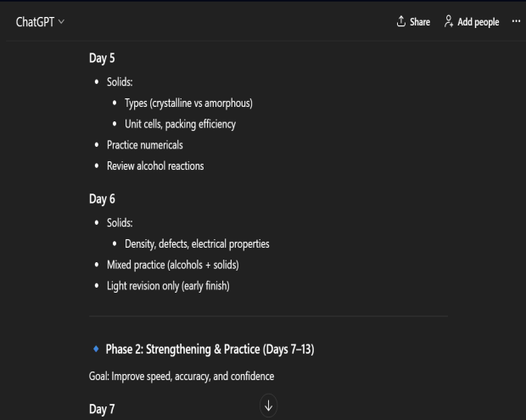Click the "Review alcohol reactions" line
This screenshot has height=420, width=526.
click(x=155, y=165)
